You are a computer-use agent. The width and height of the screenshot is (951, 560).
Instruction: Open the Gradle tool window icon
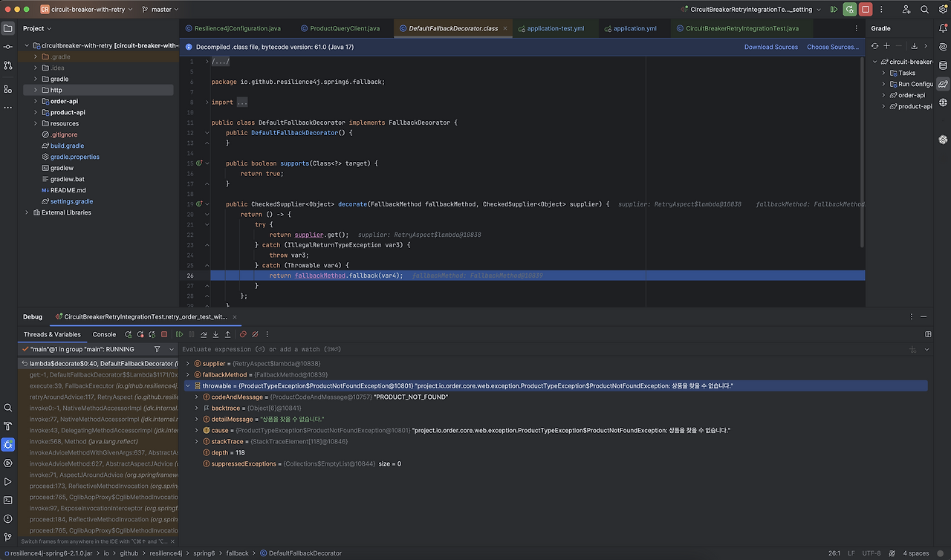click(943, 84)
